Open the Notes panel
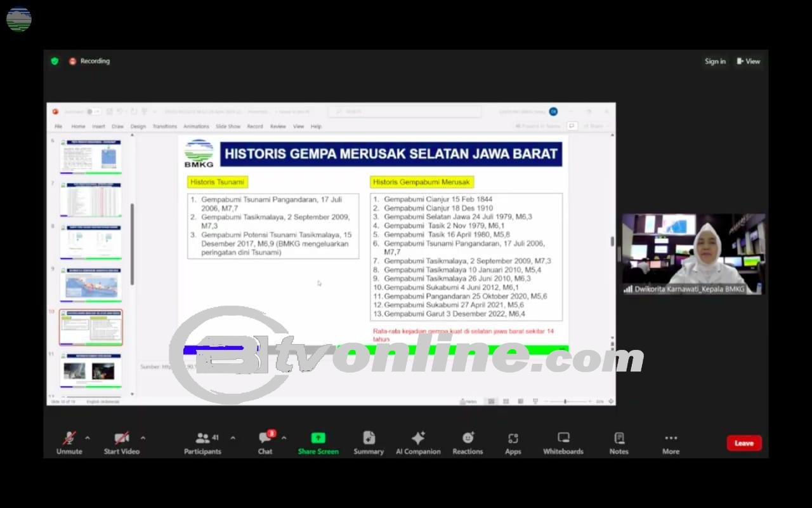The height and width of the screenshot is (508, 812). pyautogui.click(x=619, y=438)
